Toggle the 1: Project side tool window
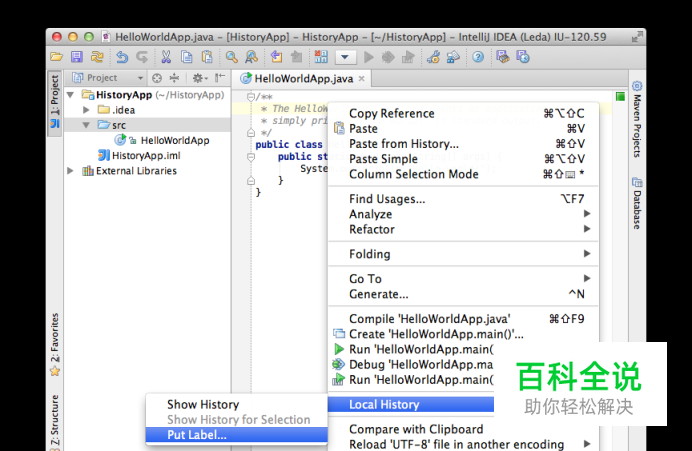Image resolution: width=692 pixels, height=451 pixels. (x=54, y=103)
